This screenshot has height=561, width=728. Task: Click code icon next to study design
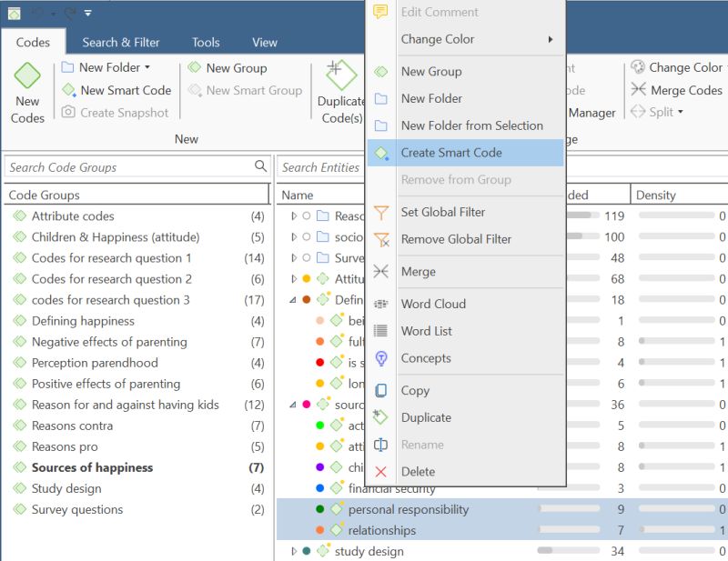pyautogui.click(x=323, y=550)
